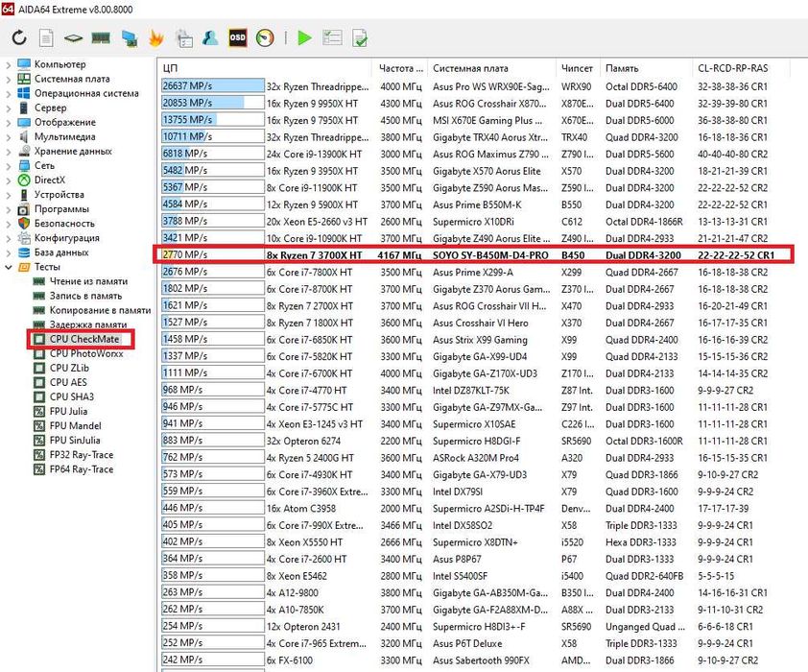Collapse the Тесты tree node
This screenshot has height=672, width=808.
tap(9, 267)
